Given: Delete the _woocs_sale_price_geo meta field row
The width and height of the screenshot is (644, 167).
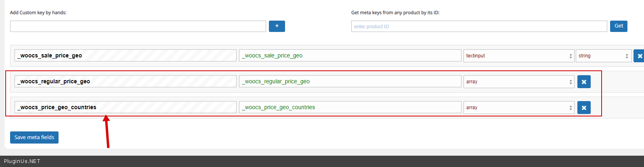Looking at the screenshot, I should tap(639, 56).
